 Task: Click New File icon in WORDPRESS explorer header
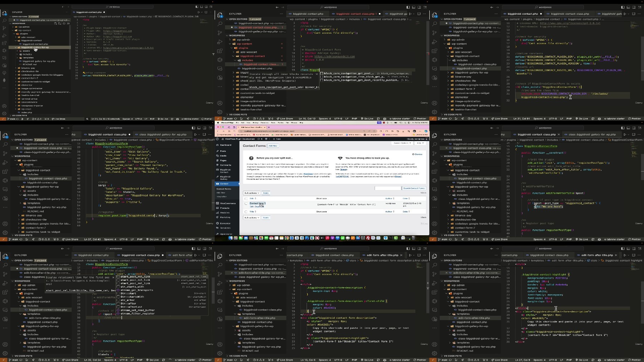click(x=55, y=23)
